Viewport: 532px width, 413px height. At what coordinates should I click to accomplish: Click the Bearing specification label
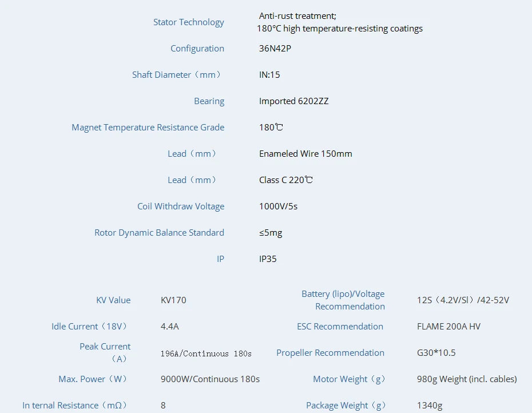[209, 101]
